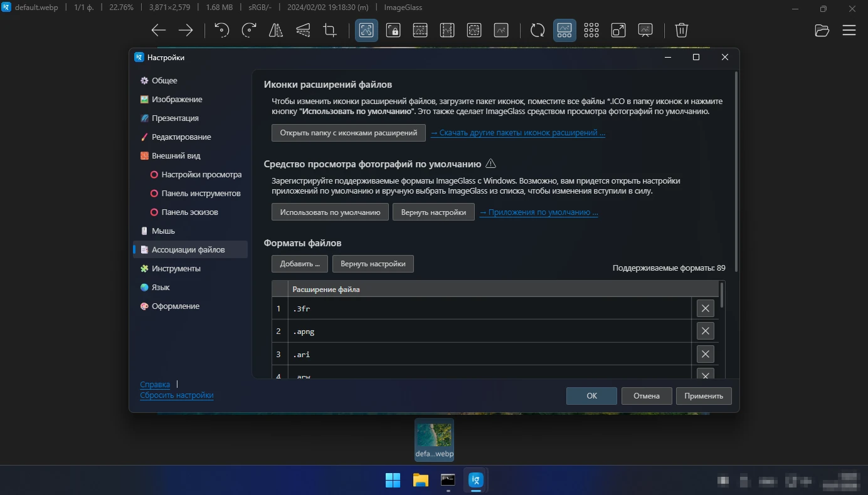The width and height of the screenshot is (868, 495).
Task: Click ImageGlass icon on taskbar
Action: point(475,481)
